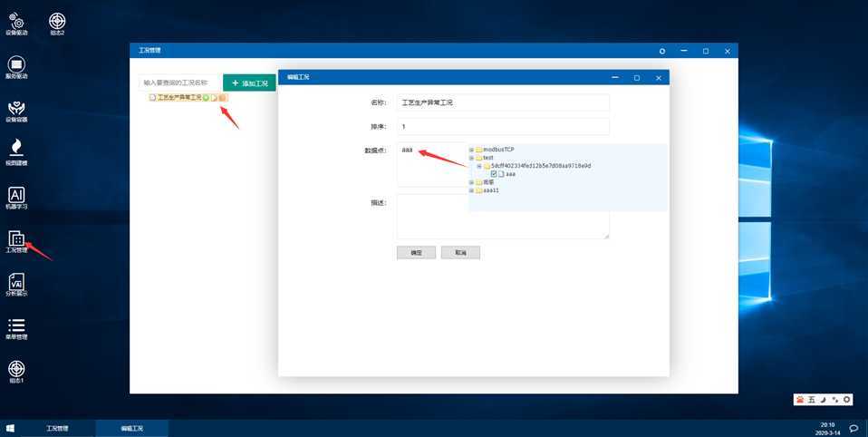Cancel with the 取消 button

[x=460, y=253]
